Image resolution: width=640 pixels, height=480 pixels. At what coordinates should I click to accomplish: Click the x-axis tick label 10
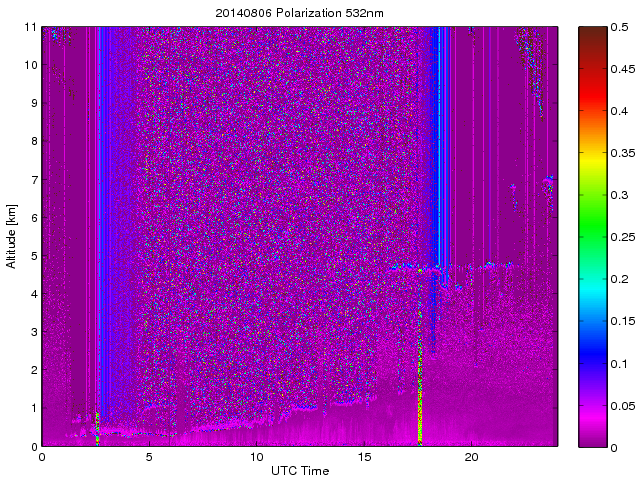pos(257,457)
